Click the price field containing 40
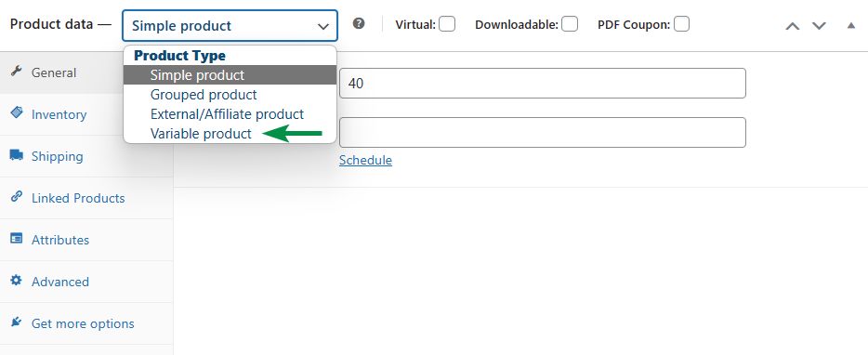The width and height of the screenshot is (868, 355). 543,84
